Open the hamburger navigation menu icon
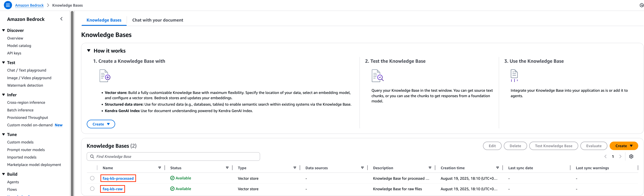 click(8, 5)
